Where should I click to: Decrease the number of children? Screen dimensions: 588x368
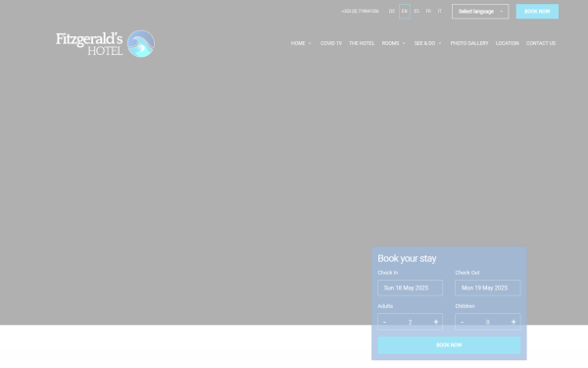pos(462,322)
